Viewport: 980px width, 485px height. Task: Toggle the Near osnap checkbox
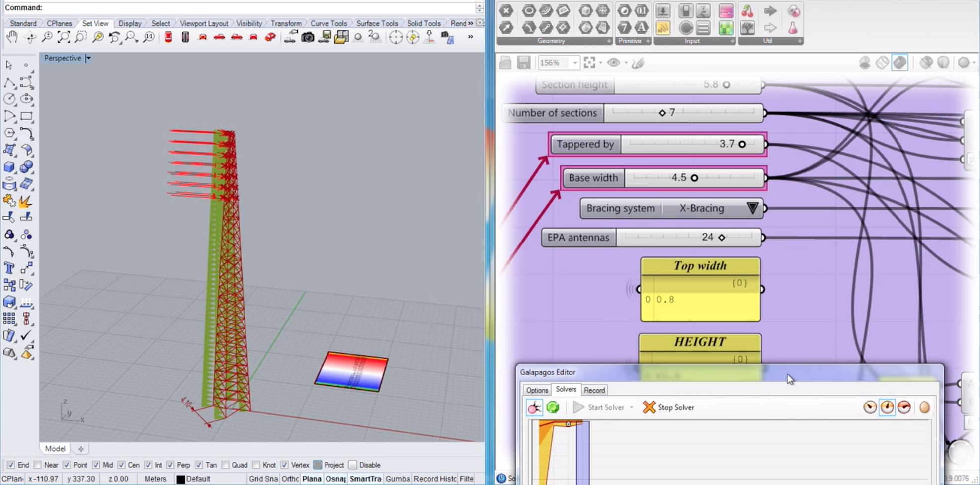(38, 465)
